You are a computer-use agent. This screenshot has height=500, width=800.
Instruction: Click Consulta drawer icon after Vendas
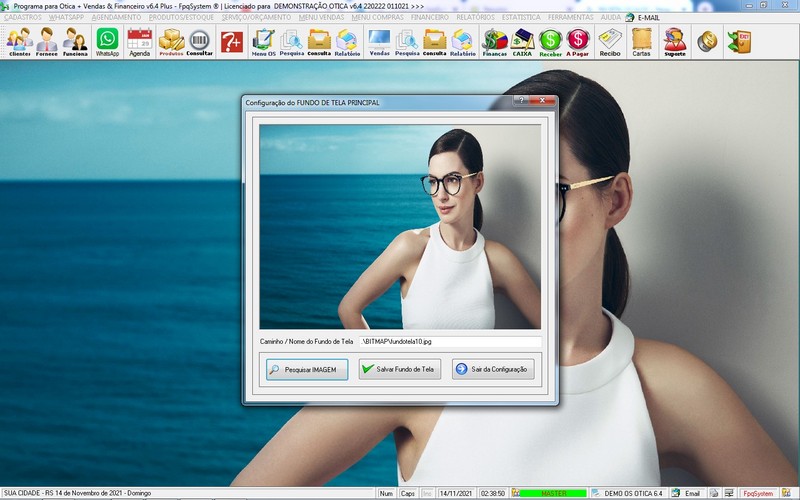pyautogui.click(x=435, y=42)
